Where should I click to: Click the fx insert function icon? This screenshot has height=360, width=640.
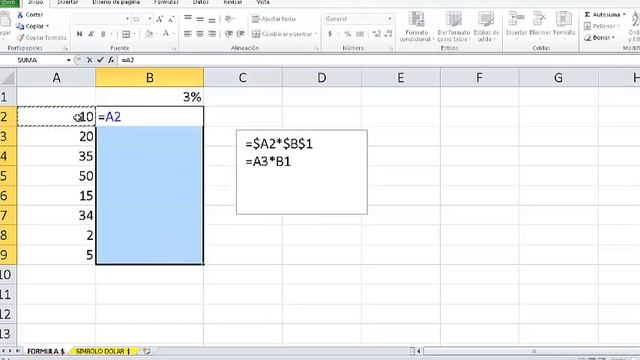(111, 60)
